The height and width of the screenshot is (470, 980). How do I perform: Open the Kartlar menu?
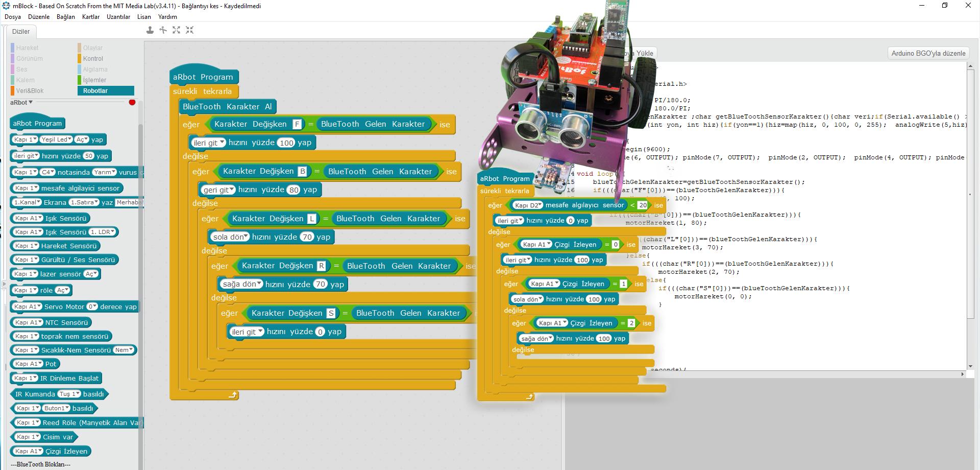(91, 17)
